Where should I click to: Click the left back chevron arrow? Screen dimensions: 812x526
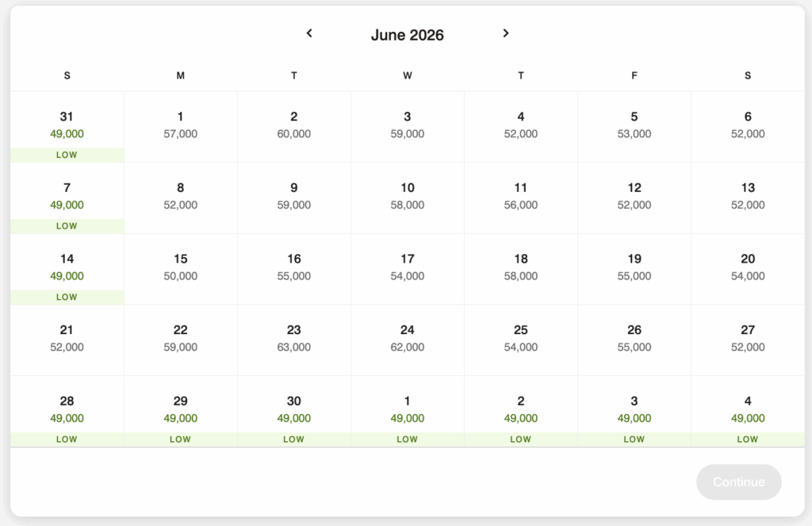coord(309,33)
